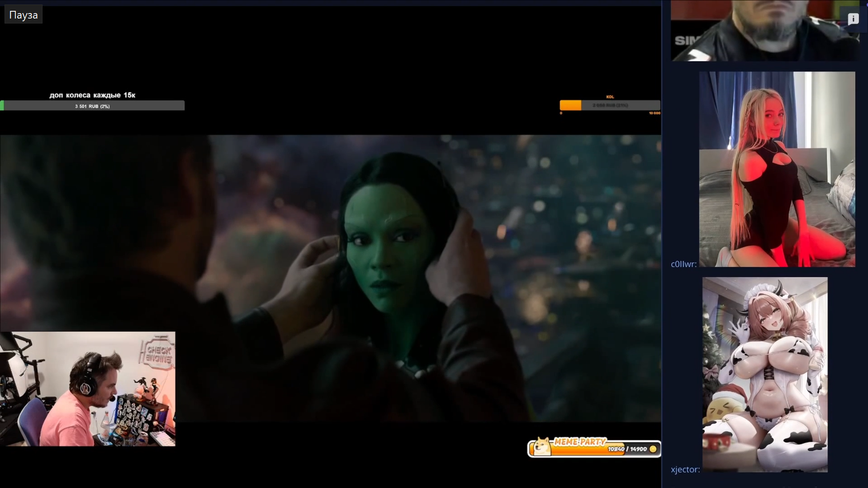Click the "MEME PARTY" title text
This screenshot has width=868, height=488.
point(580,442)
